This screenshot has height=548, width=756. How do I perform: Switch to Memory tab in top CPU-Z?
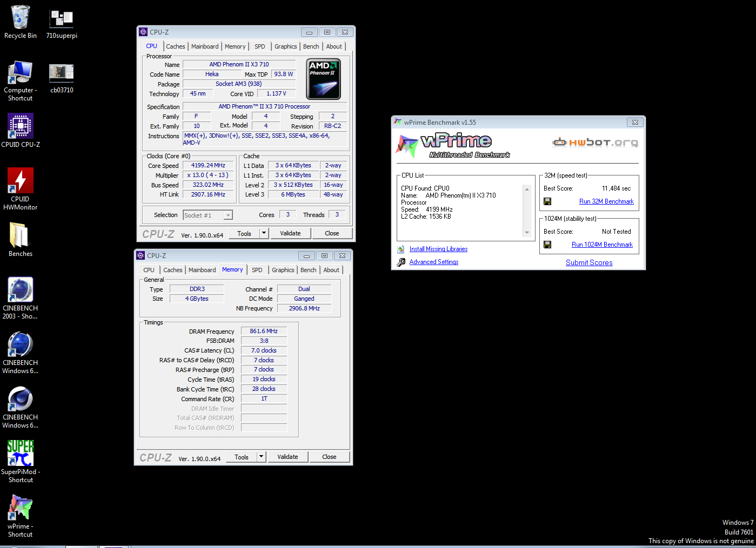235,46
